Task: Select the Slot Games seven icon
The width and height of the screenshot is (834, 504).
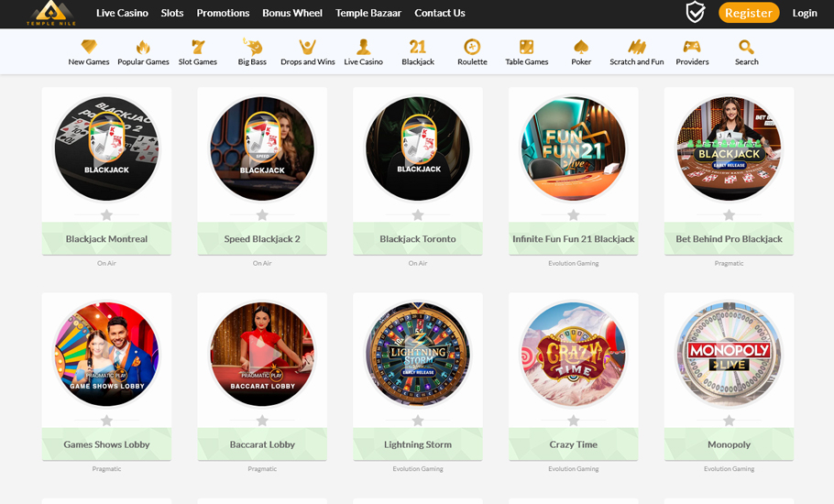Action: click(198, 47)
